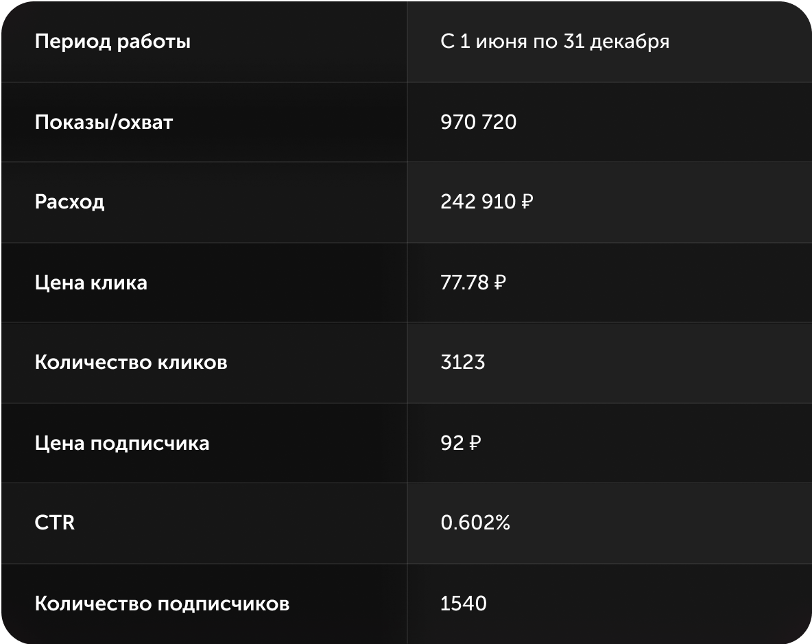The width and height of the screenshot is (812, 644).
Task: Click the "Цена подписчика" label
Action: pyautogui.click(x=121, y=444)
